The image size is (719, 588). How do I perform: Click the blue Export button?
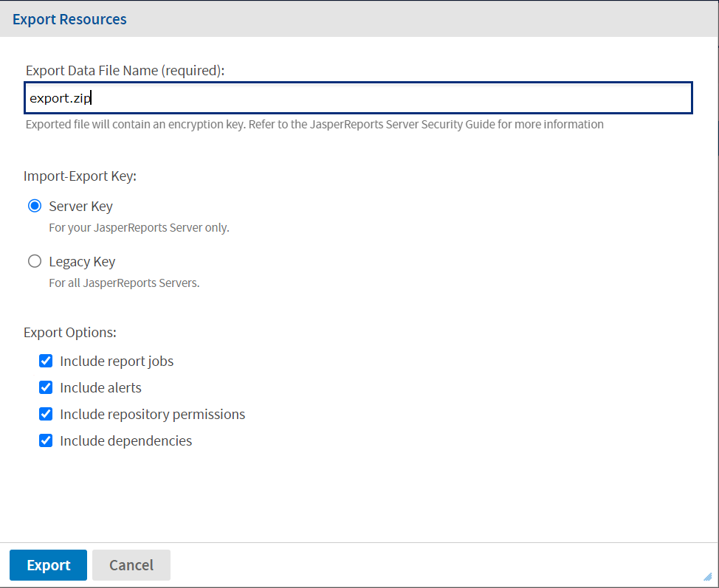48,565
